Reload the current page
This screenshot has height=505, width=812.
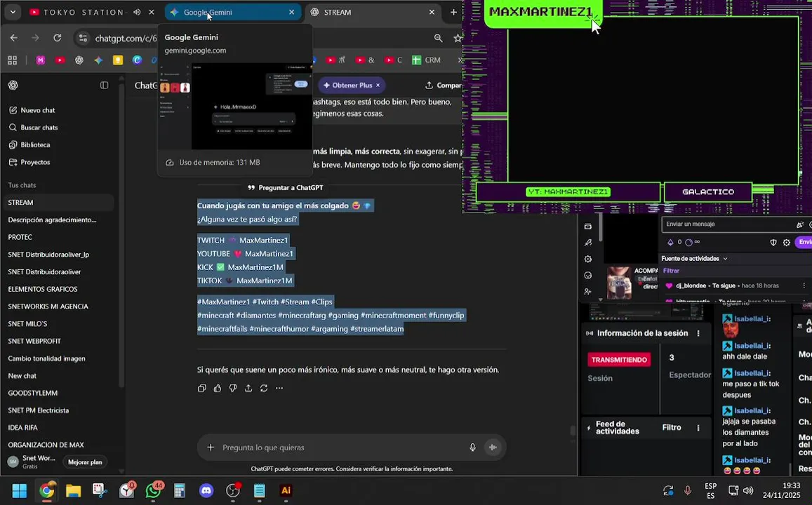58,39
